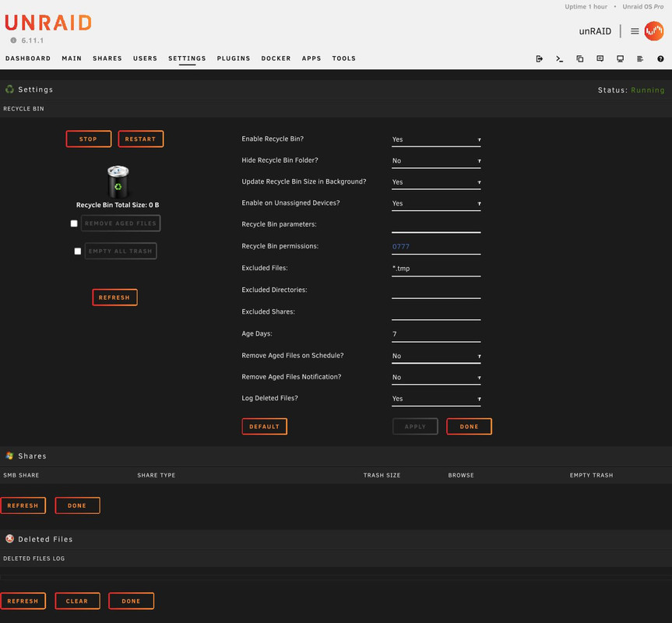Select the Settings tab

[x=187, y=58]
